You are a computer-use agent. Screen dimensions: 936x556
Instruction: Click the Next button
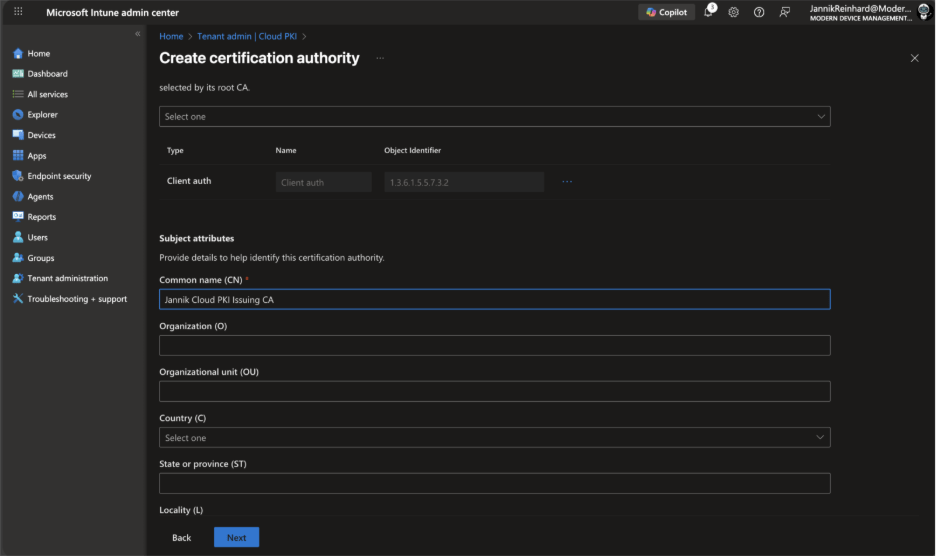[x=236, y=537]
